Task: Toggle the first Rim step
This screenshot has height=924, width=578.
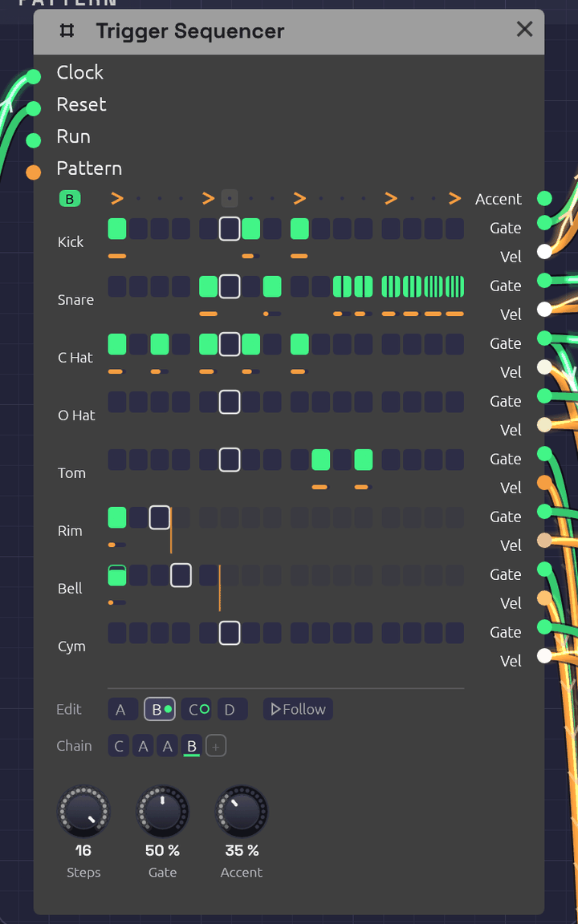Action: [x=117, y=517]
